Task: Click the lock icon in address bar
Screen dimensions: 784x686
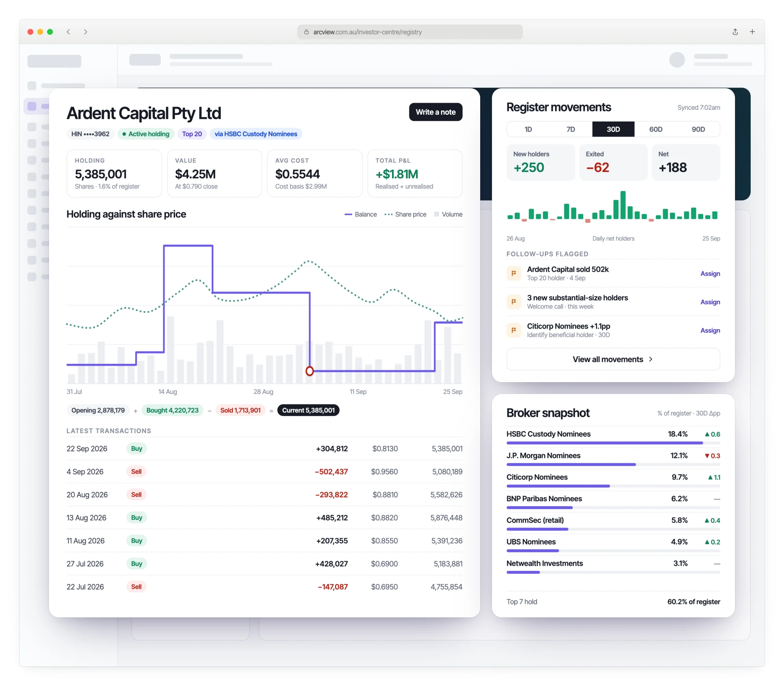Action: [307, 32]
